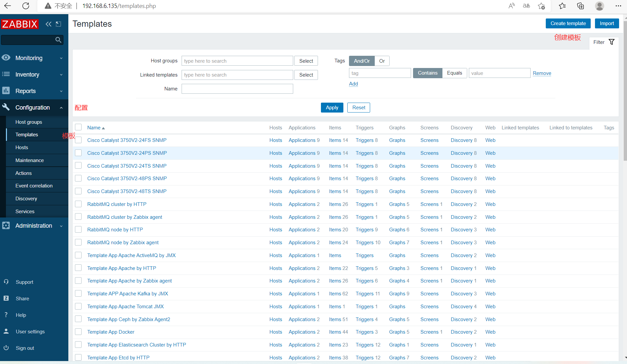
Task: Tick Template App Ceph by Zabbix Agent2 checkbox
Action: click(78, 319)
